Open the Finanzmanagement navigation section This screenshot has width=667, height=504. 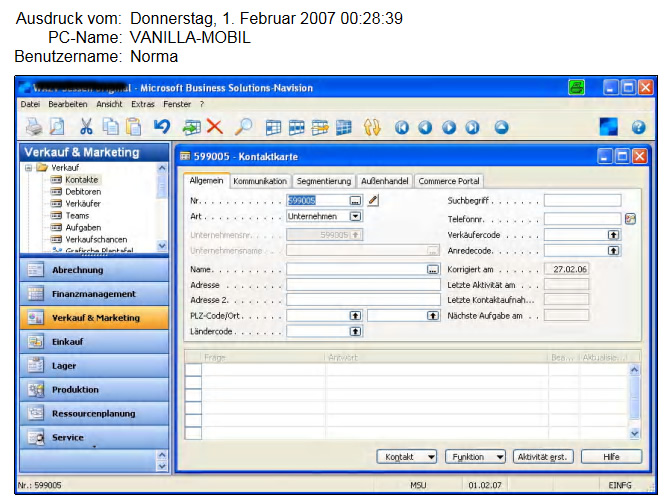click(94, 294)
